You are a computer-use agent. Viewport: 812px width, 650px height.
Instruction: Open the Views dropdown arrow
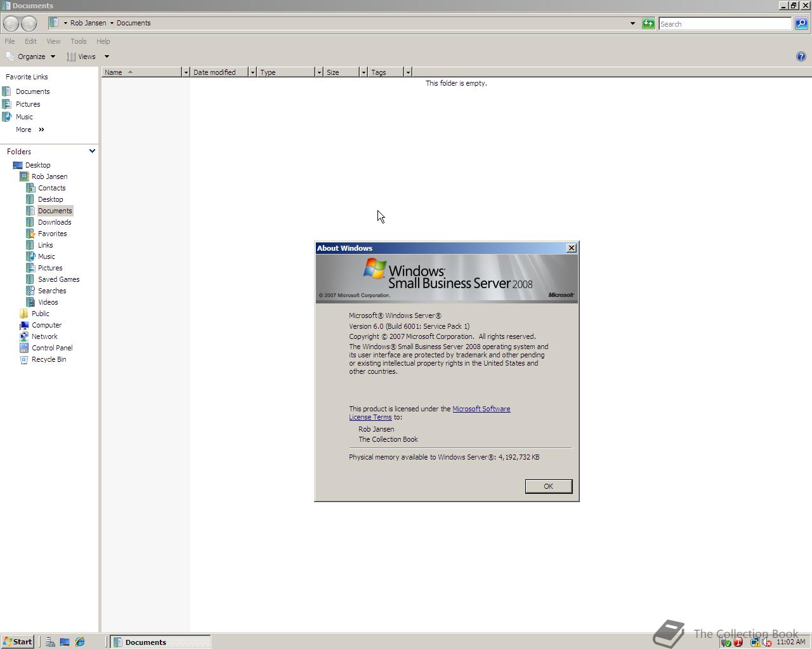click(x=107, y=56)
